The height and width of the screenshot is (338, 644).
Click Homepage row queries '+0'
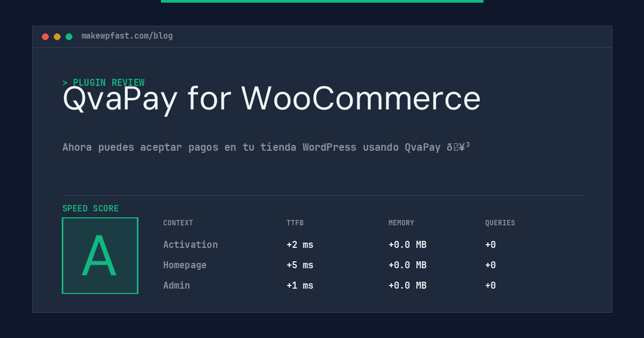(x=491, y=265)
